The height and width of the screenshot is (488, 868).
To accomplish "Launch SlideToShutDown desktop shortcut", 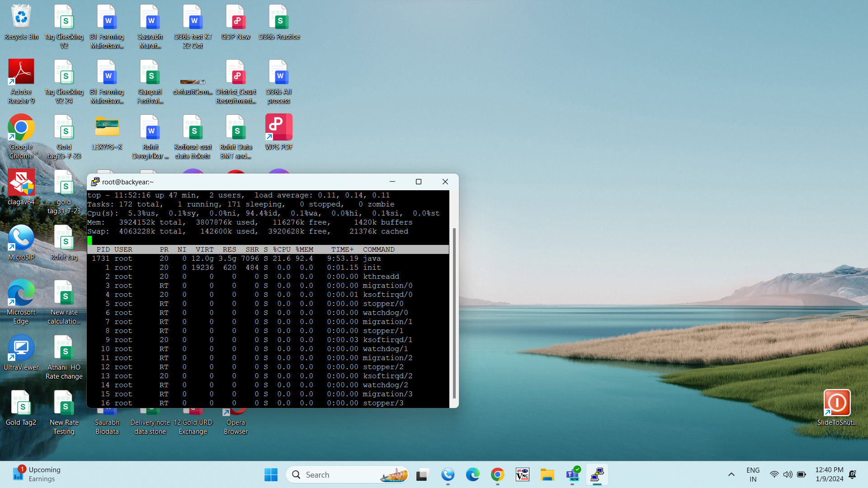I will coord(837,408).
